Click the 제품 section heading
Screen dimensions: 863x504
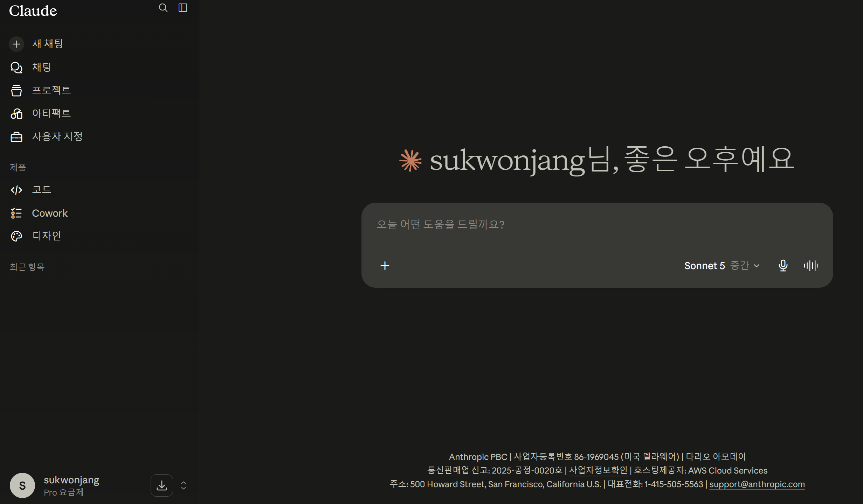(18, 167)
